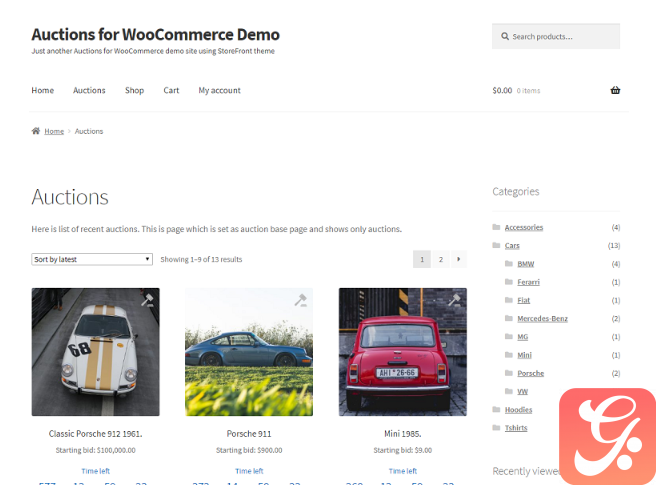
Task: Click the folder icon beside Hoodies
Action: coord(497,409)
